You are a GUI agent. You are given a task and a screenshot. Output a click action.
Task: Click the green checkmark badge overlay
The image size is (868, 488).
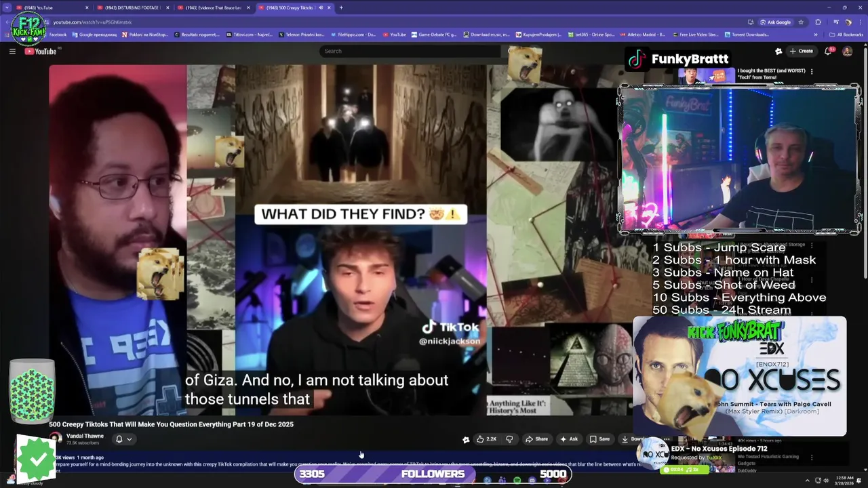click(35, 459)
